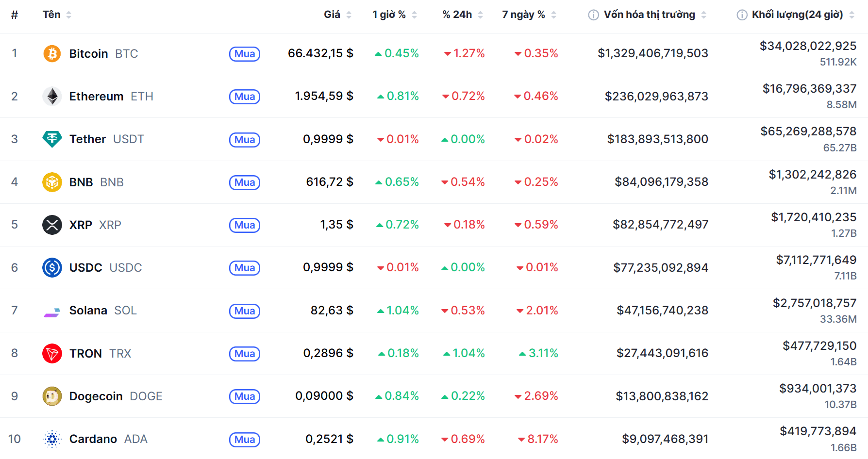Click Cardano 7-day change 8.17%

pos(538,439)
